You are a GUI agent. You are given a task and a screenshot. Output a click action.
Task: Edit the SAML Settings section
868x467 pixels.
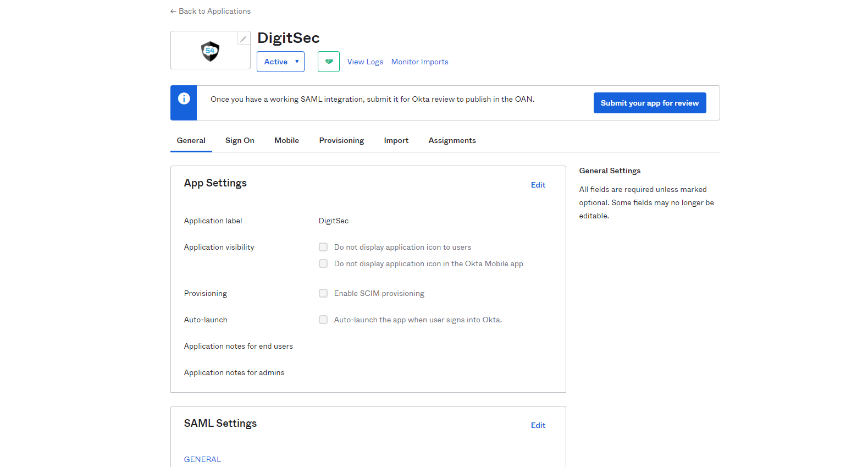coord(538,425)
